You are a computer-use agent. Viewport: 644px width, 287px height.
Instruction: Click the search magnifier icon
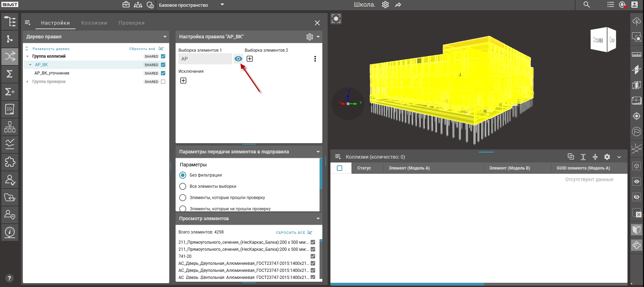point(587,5)
